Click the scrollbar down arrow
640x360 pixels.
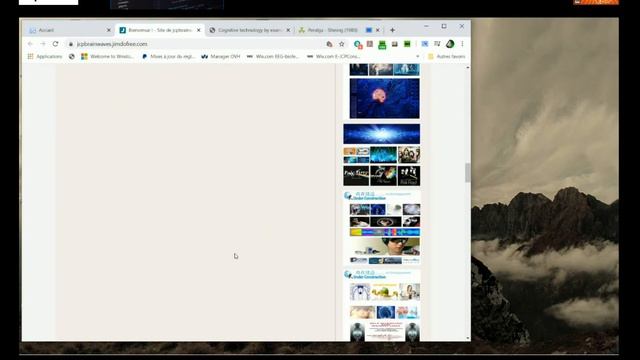468,338
